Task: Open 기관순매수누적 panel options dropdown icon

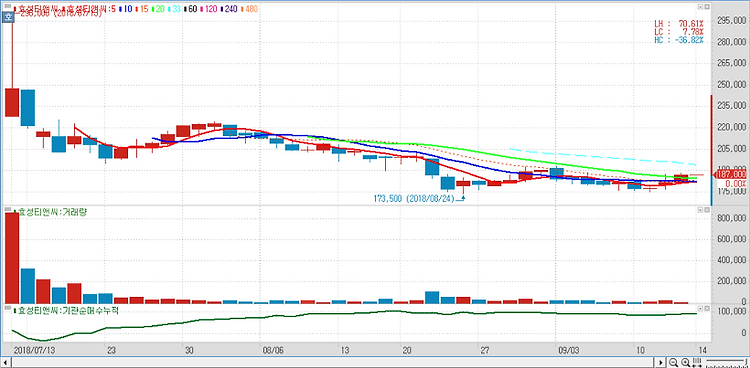Action: pyautogui.click(x=700, y=308)
